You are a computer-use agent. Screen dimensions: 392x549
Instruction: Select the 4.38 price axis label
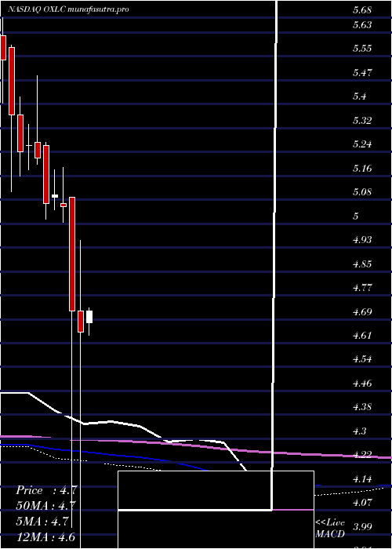point(362,408)
